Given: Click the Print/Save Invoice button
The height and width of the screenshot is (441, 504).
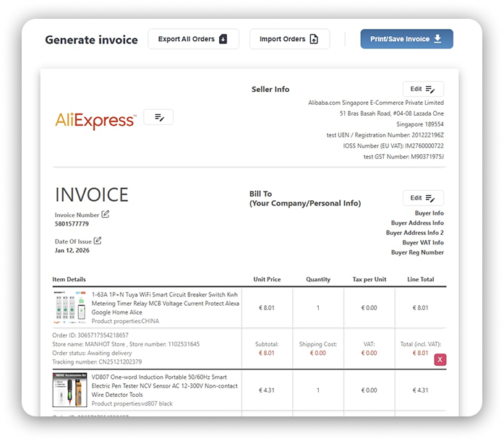Looking at the screenshot, I should point(406,39).
